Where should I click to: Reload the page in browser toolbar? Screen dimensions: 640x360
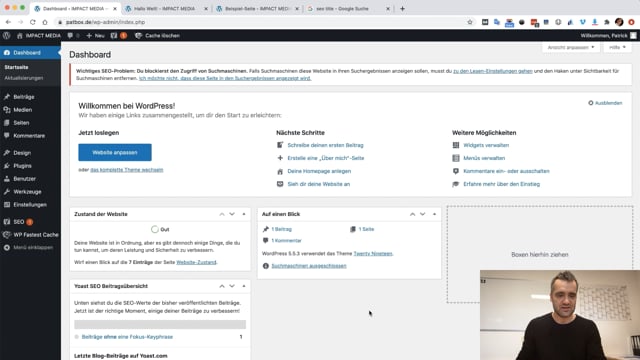33,22
